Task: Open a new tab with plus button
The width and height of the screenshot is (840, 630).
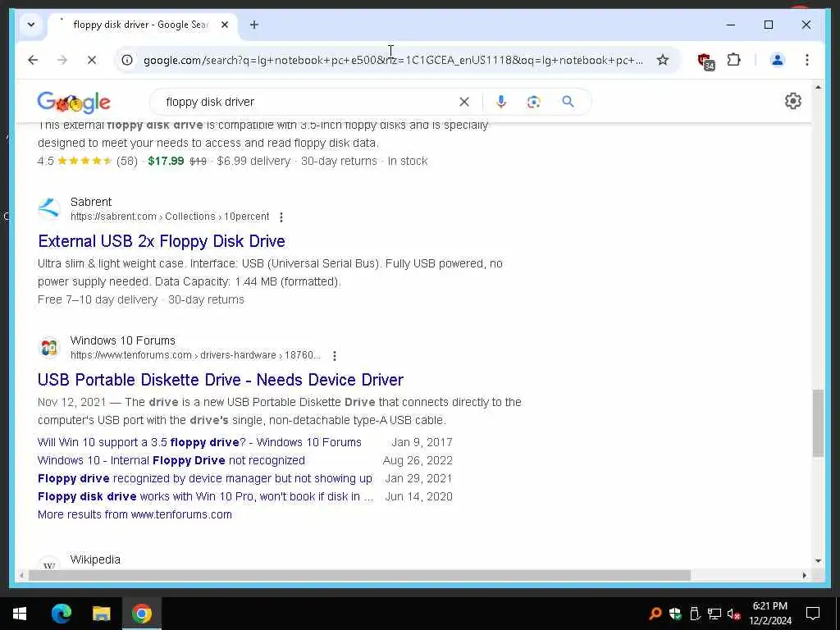Action: click(x=254, y=25)
